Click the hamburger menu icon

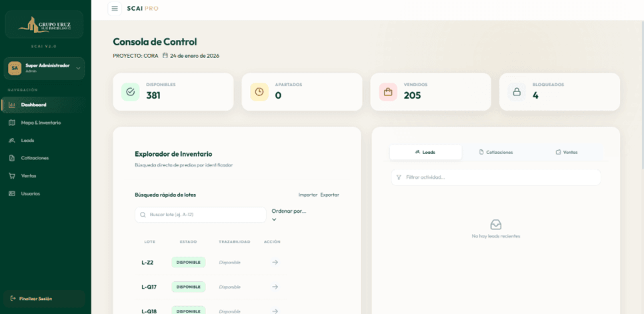[x=115, y=9]
